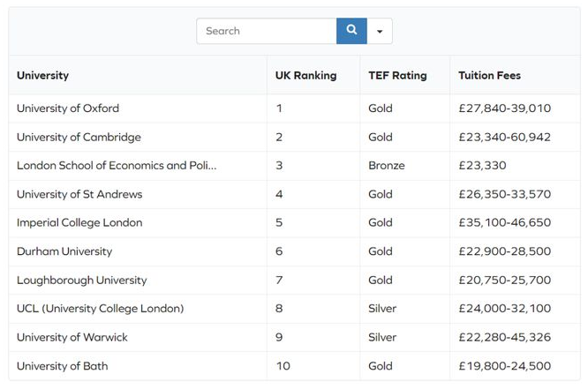Sort by the University column header

pyautogui.click(x=42, y=75)
